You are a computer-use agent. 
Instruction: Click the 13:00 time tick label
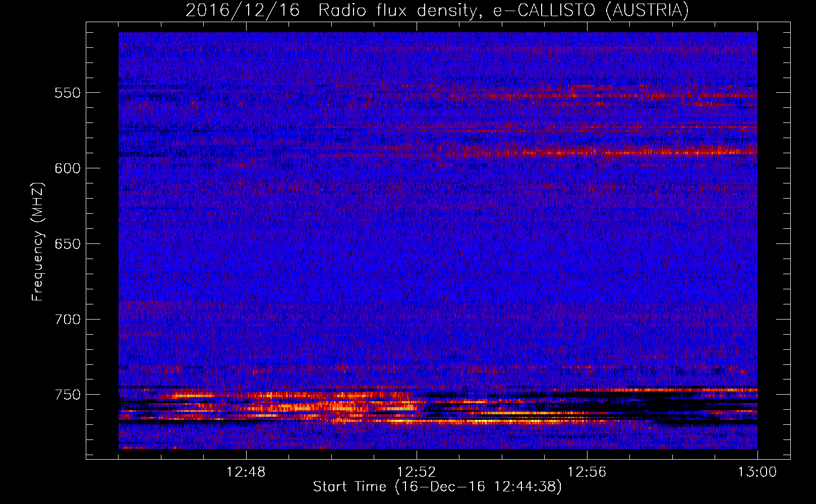pyautogui.click(x=757, y=472)
